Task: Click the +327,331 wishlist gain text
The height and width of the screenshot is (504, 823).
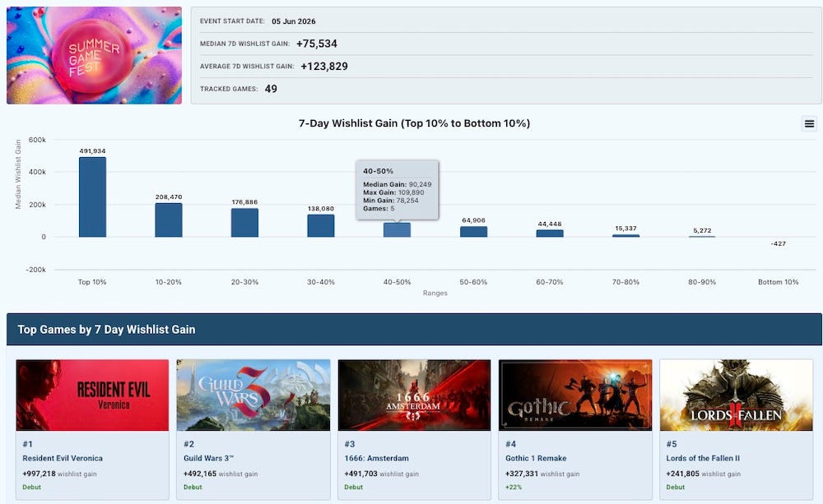Action: click(x=522, y=474)
